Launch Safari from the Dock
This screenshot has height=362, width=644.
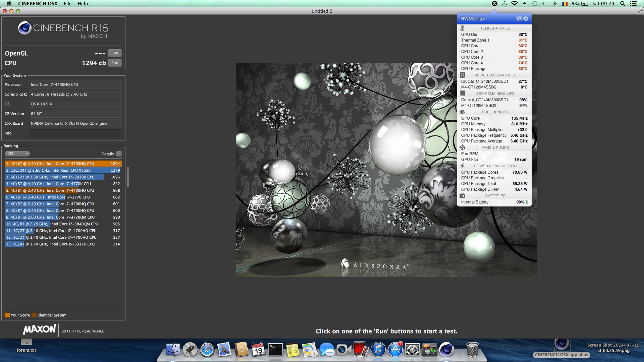207,350
